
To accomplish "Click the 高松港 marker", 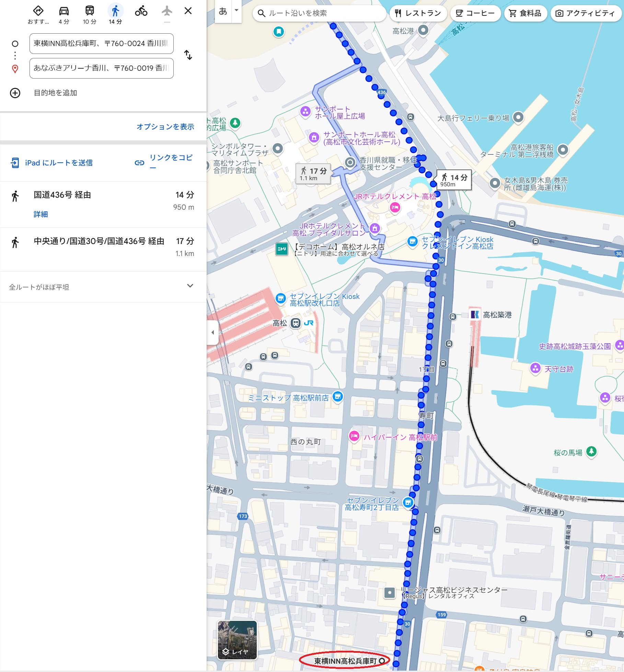I will (x=423, y=30).
